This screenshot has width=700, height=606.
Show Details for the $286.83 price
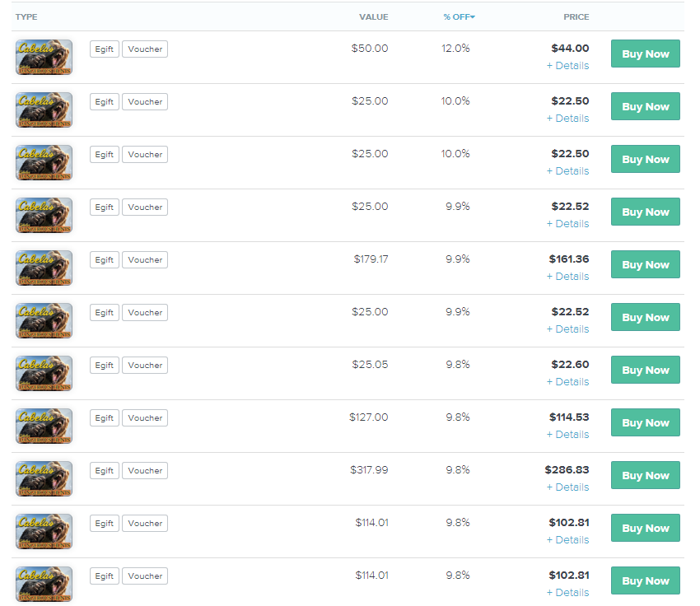click(x=568, y=487)
